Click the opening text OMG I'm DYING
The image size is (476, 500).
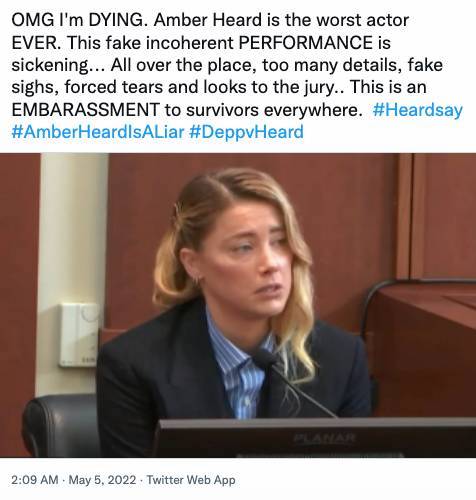point(80,21)
